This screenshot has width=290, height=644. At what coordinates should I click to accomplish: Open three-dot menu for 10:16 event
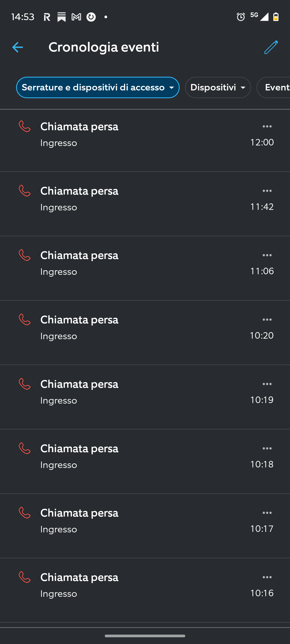tap(267, 577)
